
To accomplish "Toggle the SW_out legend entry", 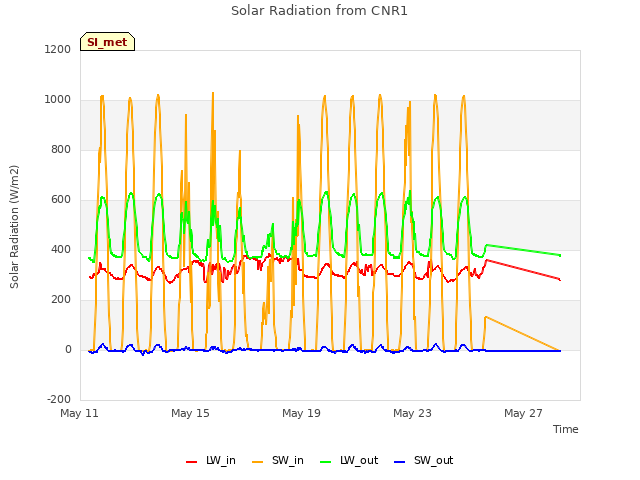I will coord(424,461).
